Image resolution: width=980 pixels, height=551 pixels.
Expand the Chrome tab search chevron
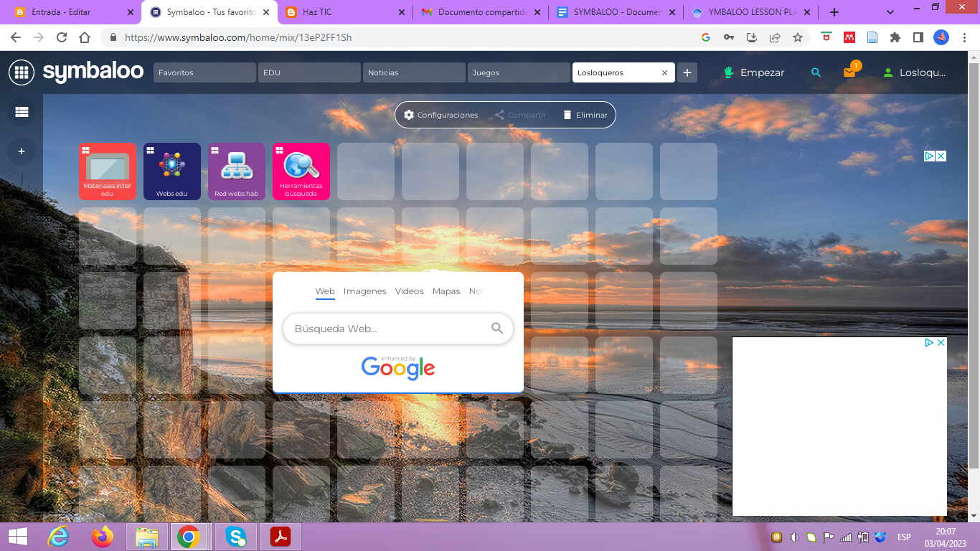coord(890,12)
